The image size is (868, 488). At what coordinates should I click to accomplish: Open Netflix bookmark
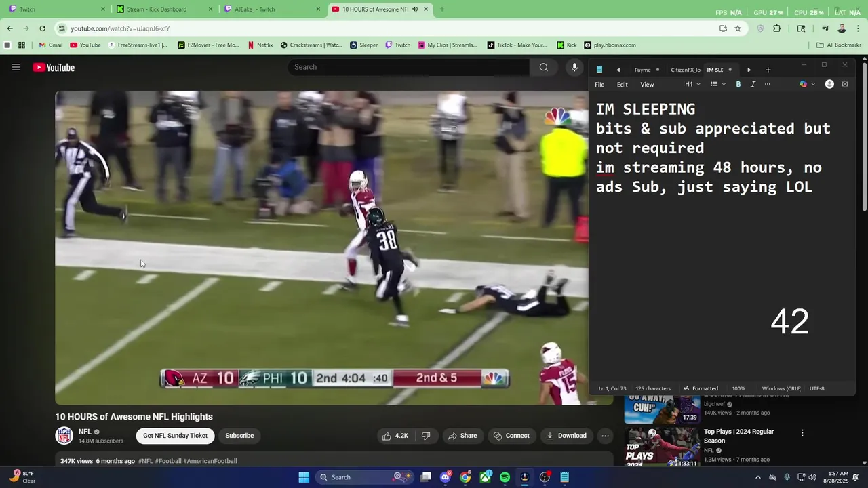click(x=260, y=45)
